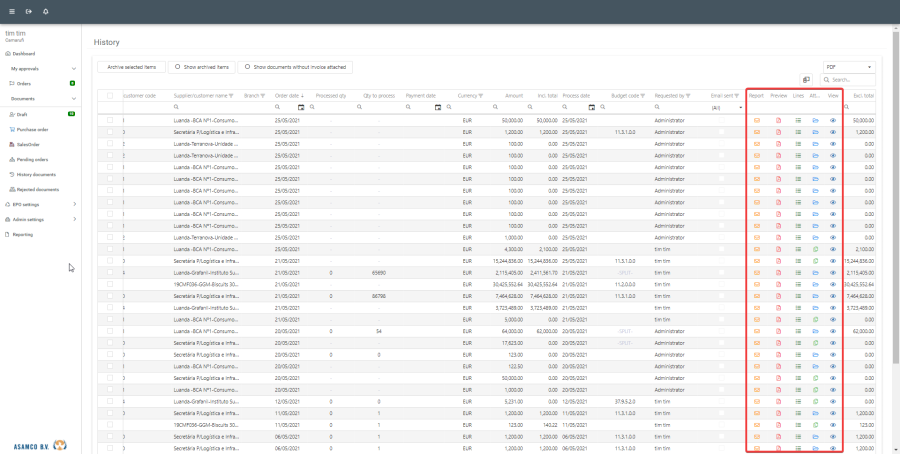Open Purchase order in the sidebar
The height and width of the screenshot is (454, 900).
[x=32, y=129]
